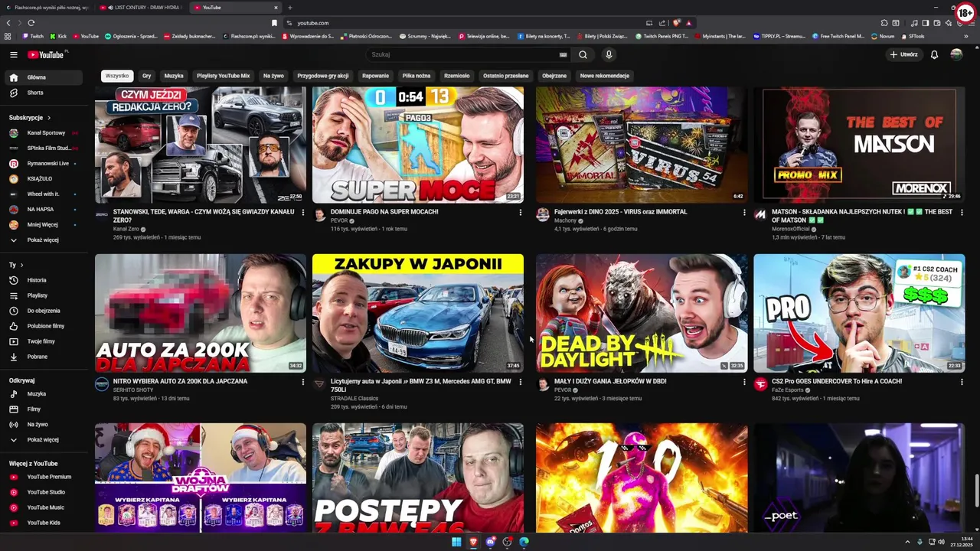This screenshot has height=551, width=980.
Task: Open Do obejrzenia watch later list
Action: [43, 311]
